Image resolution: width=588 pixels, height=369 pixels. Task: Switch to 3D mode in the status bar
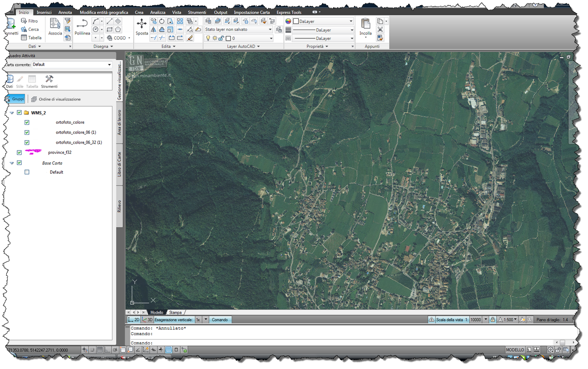tap(148, 319)
